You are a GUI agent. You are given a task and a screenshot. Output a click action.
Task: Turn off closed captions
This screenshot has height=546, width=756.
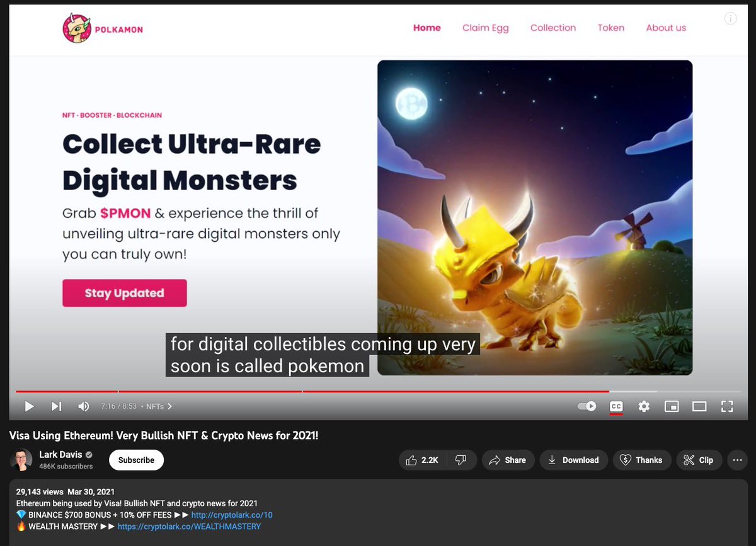[616, 406]
